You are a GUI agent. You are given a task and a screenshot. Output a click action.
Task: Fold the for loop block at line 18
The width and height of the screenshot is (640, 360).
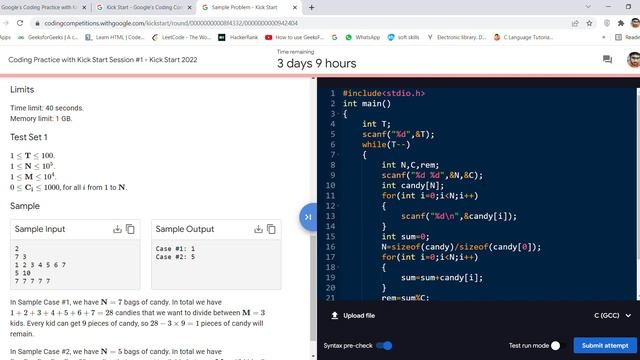point(339,267)
